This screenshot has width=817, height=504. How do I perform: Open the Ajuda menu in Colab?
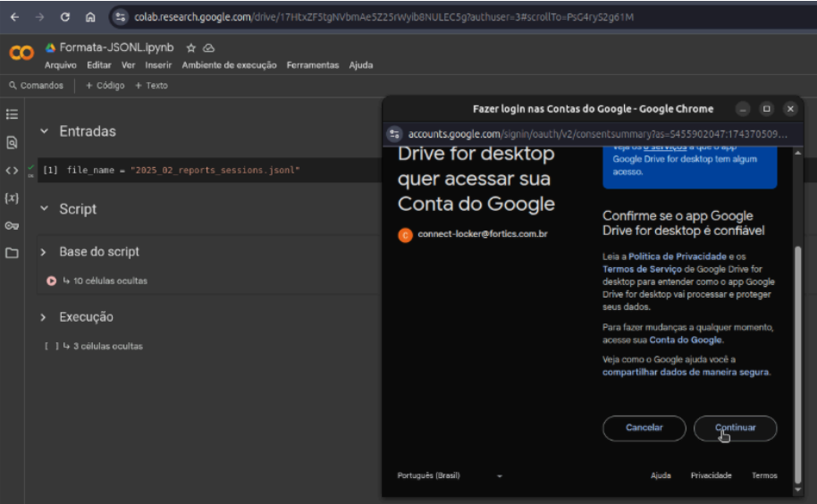361,65
